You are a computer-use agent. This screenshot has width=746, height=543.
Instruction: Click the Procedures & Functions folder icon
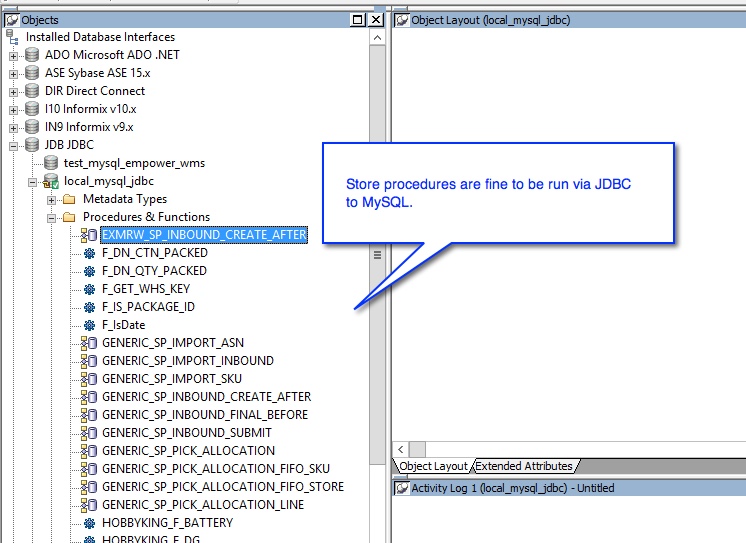tap(69, 217)
